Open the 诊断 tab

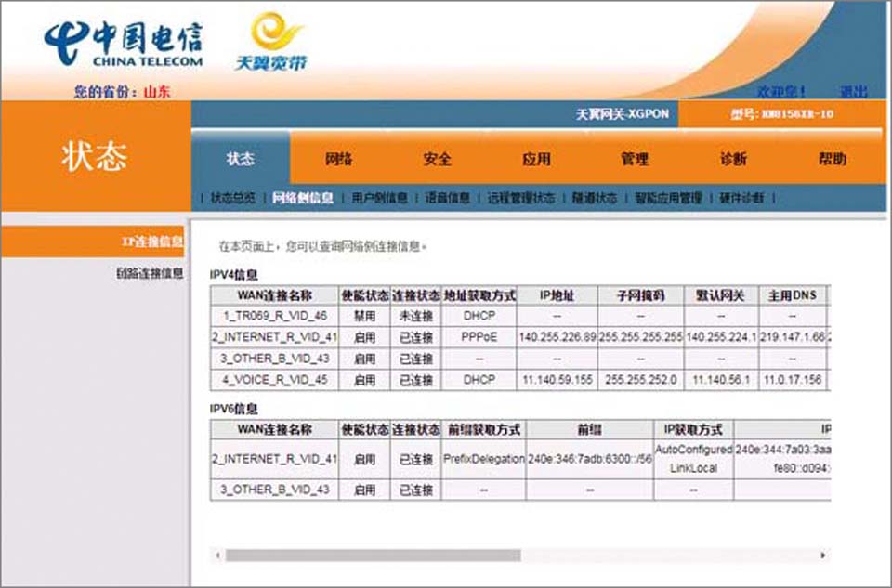733,159
